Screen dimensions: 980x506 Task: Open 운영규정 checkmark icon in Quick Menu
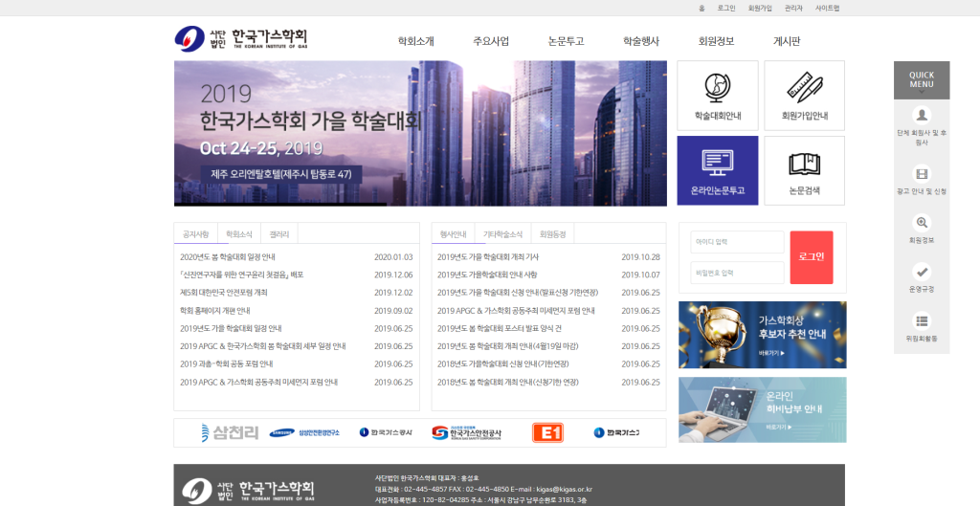click(922, 271)
